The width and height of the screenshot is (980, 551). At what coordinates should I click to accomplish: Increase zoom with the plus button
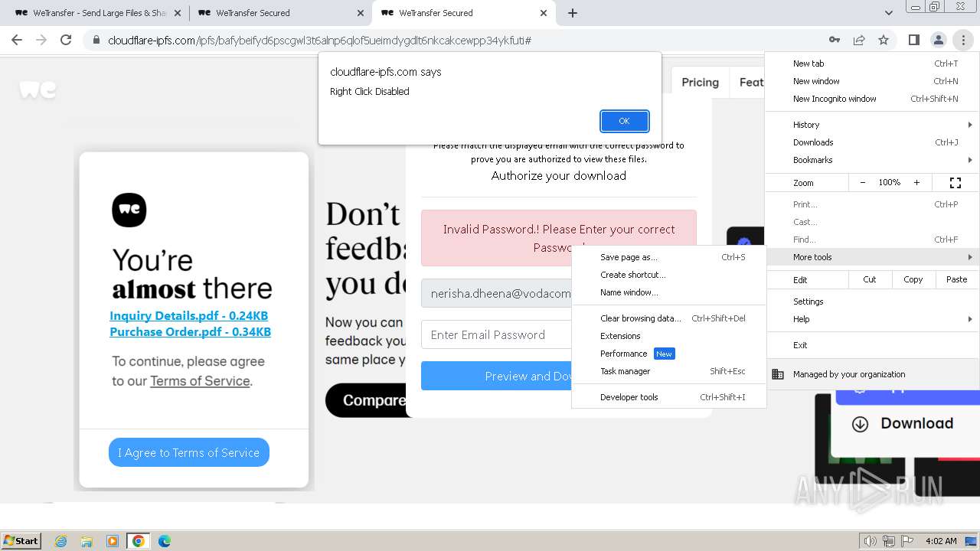pos(916,183)
